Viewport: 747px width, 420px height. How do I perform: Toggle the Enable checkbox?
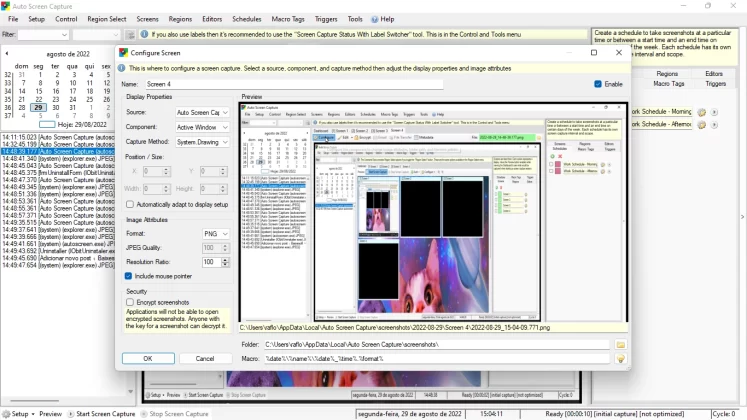598,84
